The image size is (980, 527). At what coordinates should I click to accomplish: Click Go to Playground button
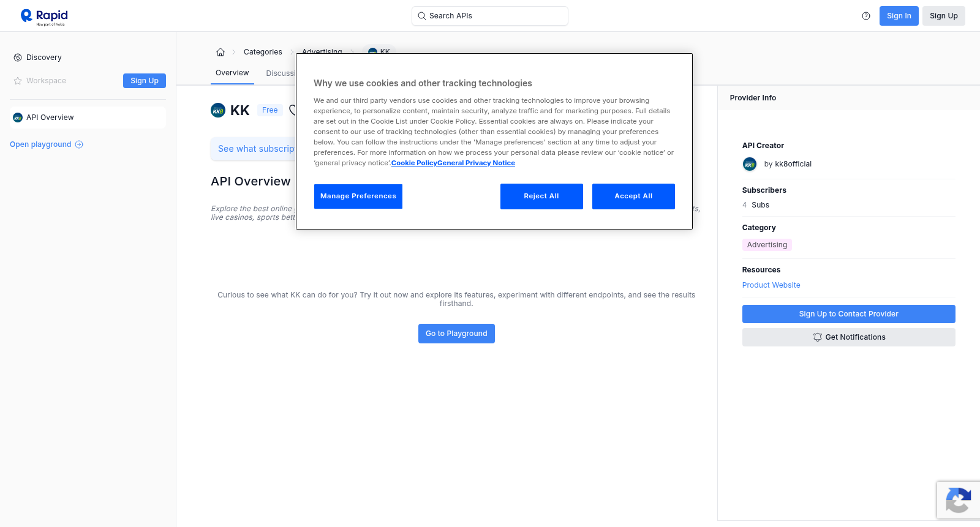[x=456, y=334]
